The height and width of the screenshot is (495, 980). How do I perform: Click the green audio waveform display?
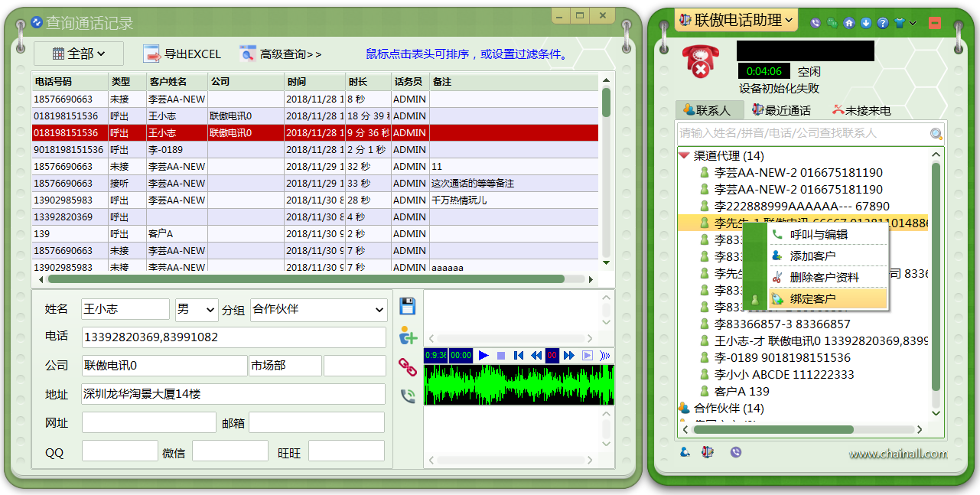tap(519, 385)
